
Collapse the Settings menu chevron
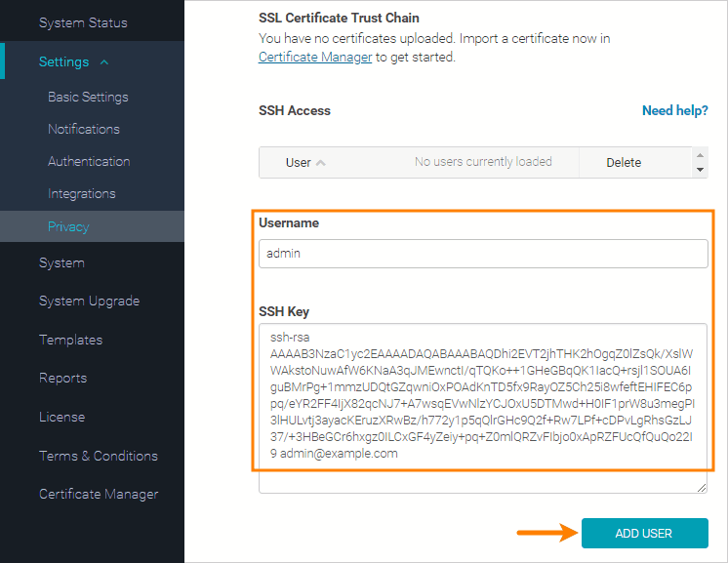(104, 62)
